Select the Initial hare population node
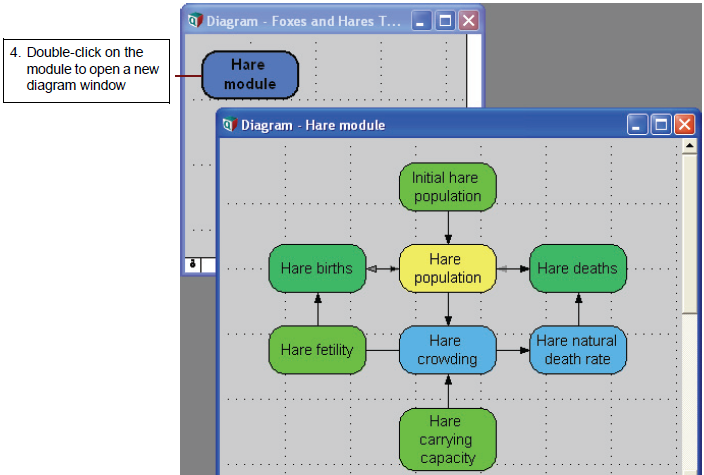Viewport: 704px width, 475px height. click(x=448, y=187)
